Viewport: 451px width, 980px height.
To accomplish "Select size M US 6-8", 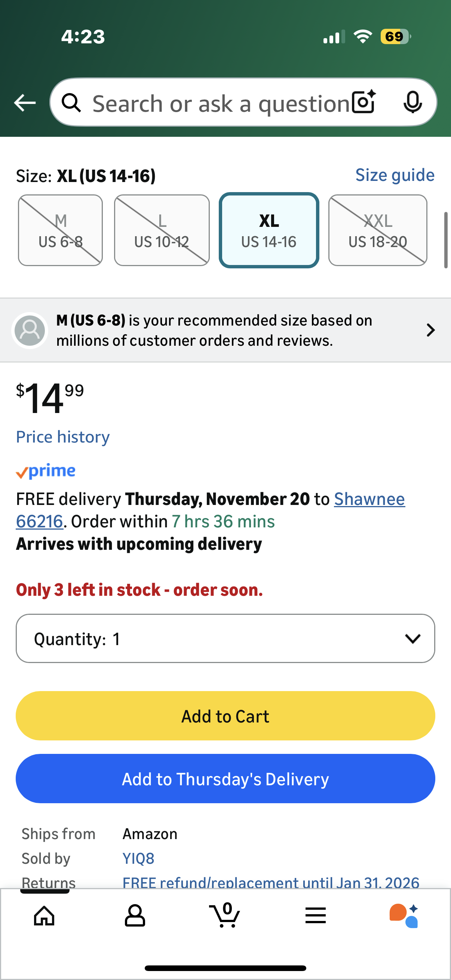I will click(61, 230).
